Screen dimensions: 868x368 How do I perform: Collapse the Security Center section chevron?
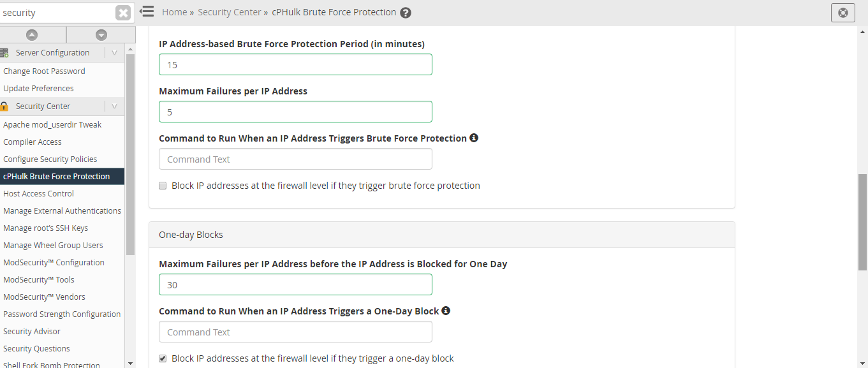[x=115, y=107]
